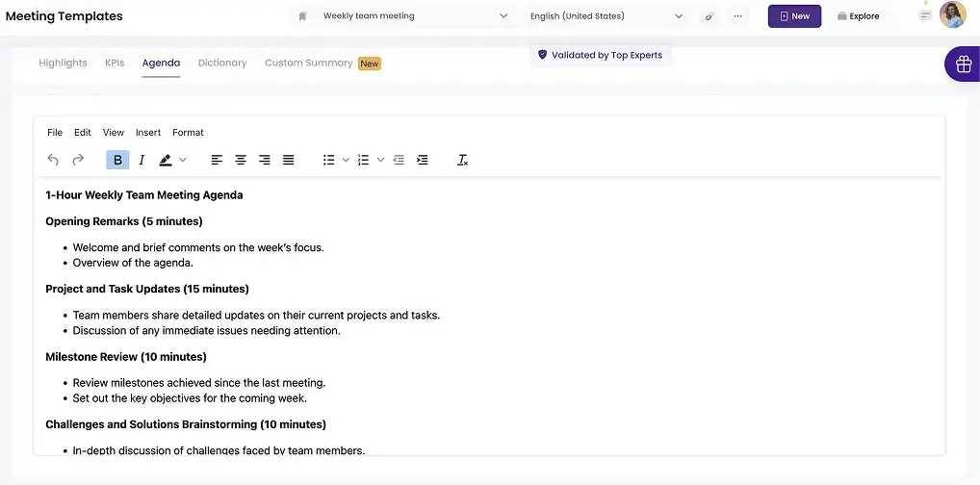The height and width of the screenshot is (485, 980).
Task: Click the Explore button
Action: [858, 16]
